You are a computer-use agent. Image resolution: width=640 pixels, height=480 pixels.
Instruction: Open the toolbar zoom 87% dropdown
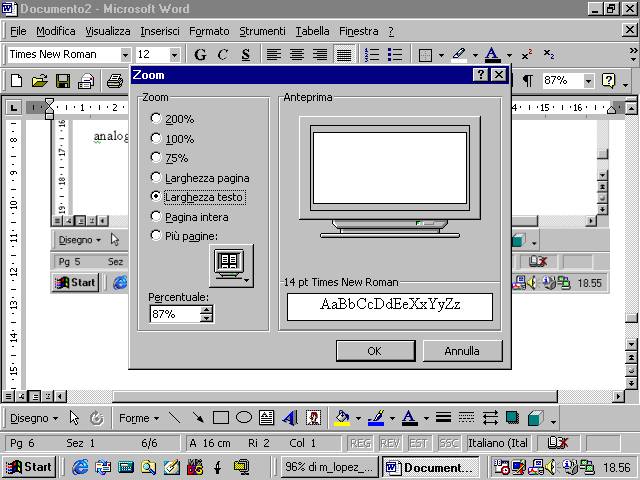coord(588,81)
